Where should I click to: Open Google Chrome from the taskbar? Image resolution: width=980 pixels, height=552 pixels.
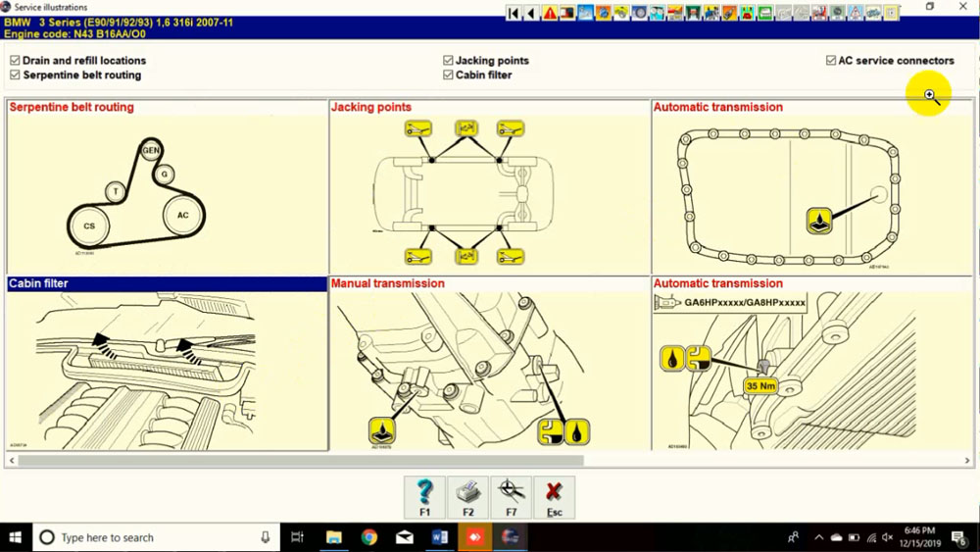pos(369,537)
